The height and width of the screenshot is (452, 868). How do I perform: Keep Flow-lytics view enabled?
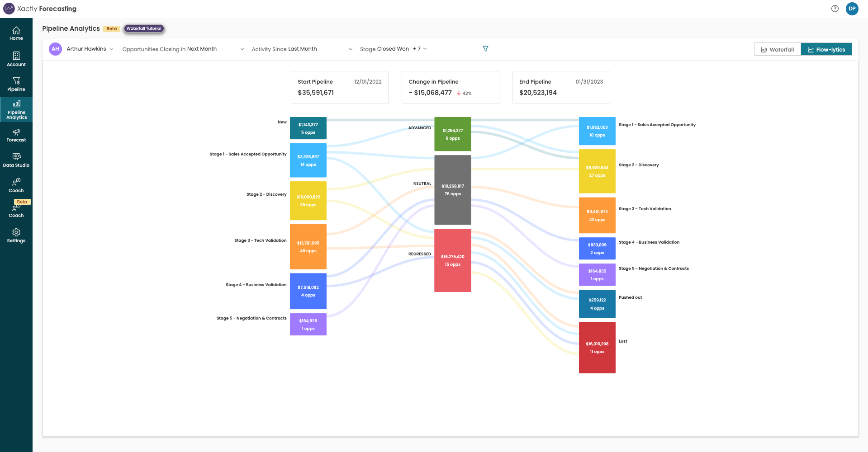(x=826, y=49)
